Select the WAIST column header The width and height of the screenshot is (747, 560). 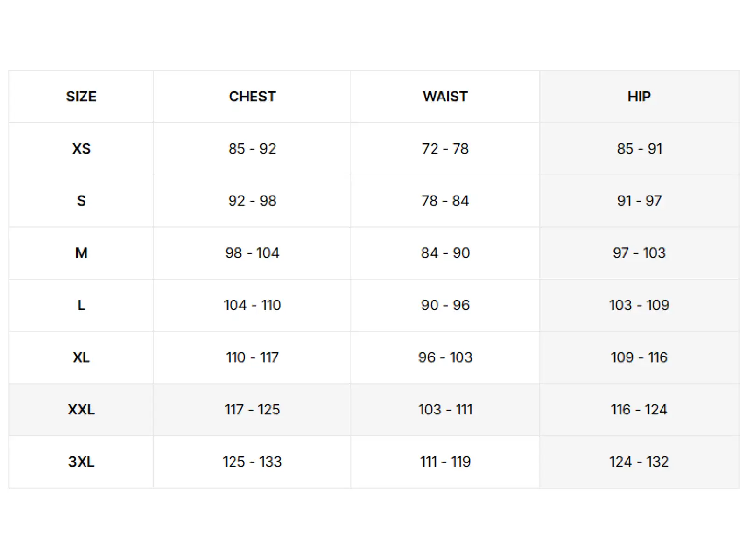pos(445,97)
